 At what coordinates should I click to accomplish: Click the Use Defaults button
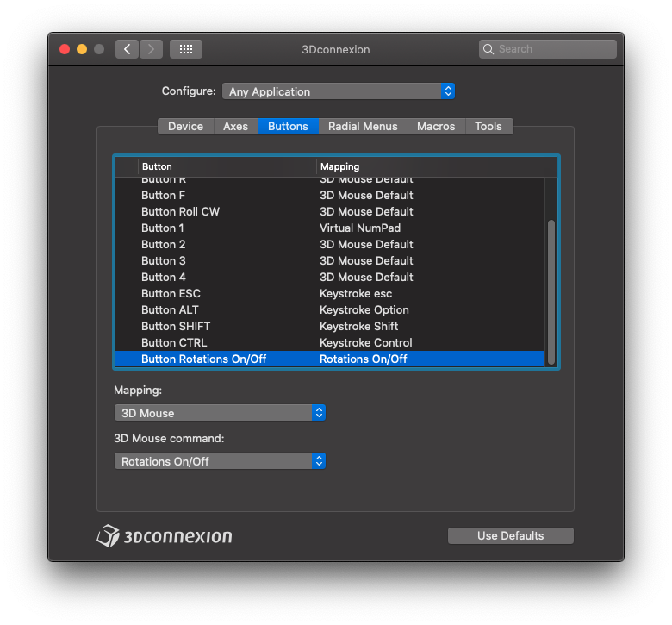[510, 535]
